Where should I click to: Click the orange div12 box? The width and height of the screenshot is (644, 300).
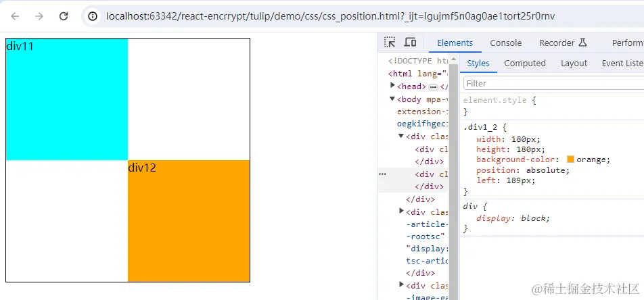(x=189, y=221)
